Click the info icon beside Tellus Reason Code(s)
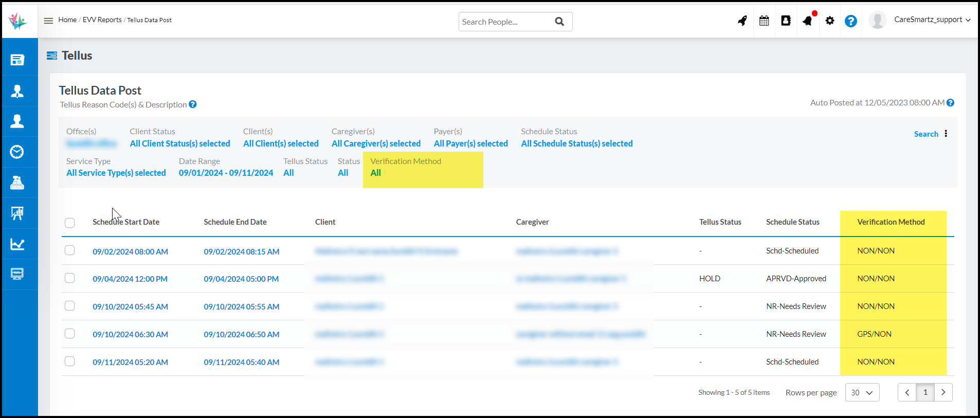This screenshot has width=980, height=418. pos(193,104)
